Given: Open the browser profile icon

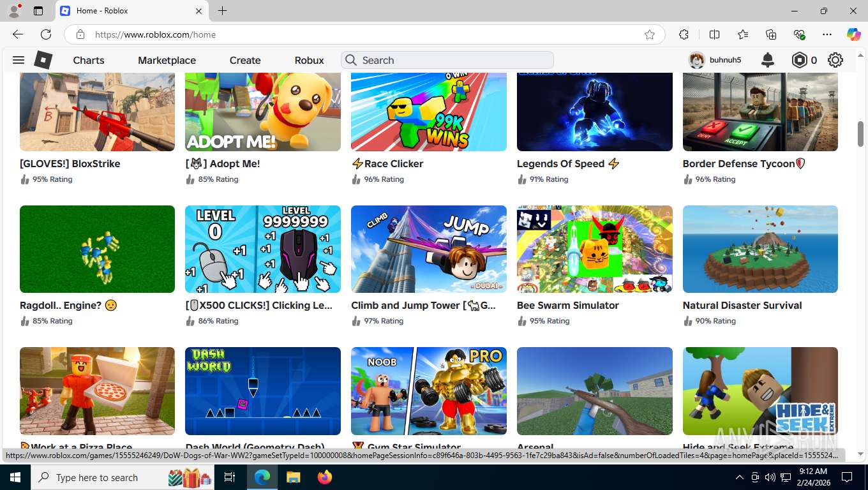Looking at the screenshot, I should coord(14,10).
